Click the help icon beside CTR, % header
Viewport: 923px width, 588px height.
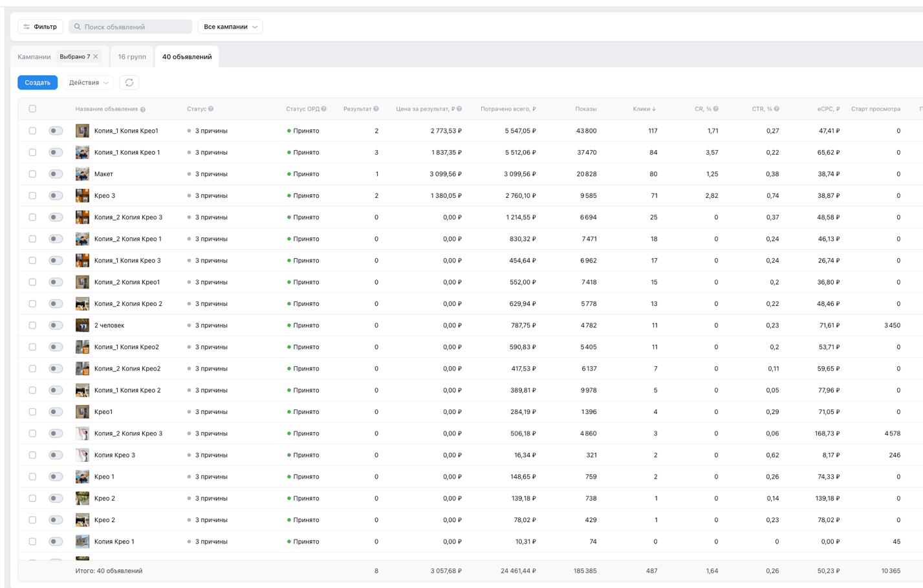[x=777, y=109]
